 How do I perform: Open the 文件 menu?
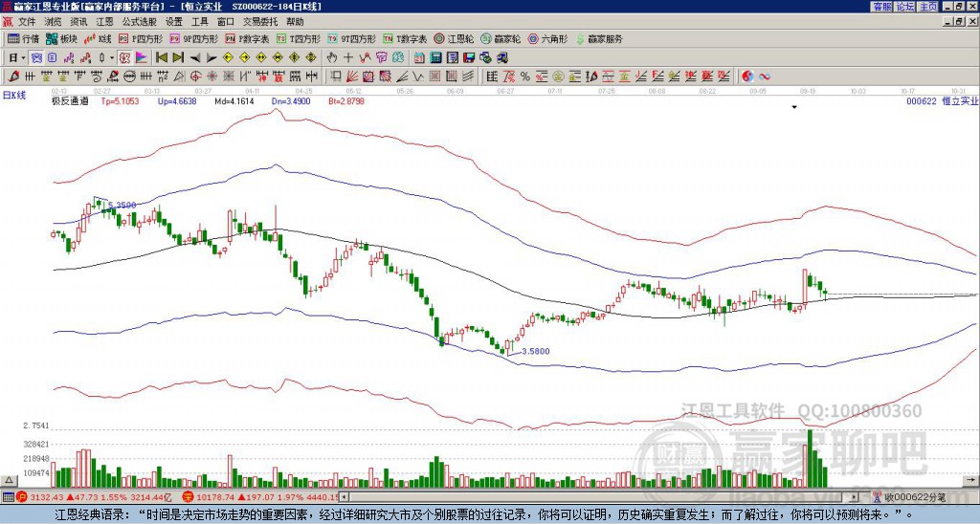(27, 22)
